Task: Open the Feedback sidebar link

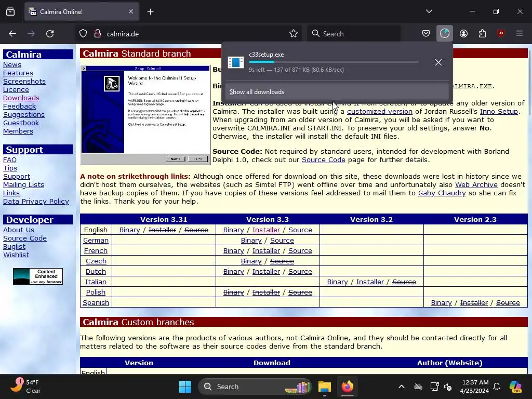Action: point(19,106)
